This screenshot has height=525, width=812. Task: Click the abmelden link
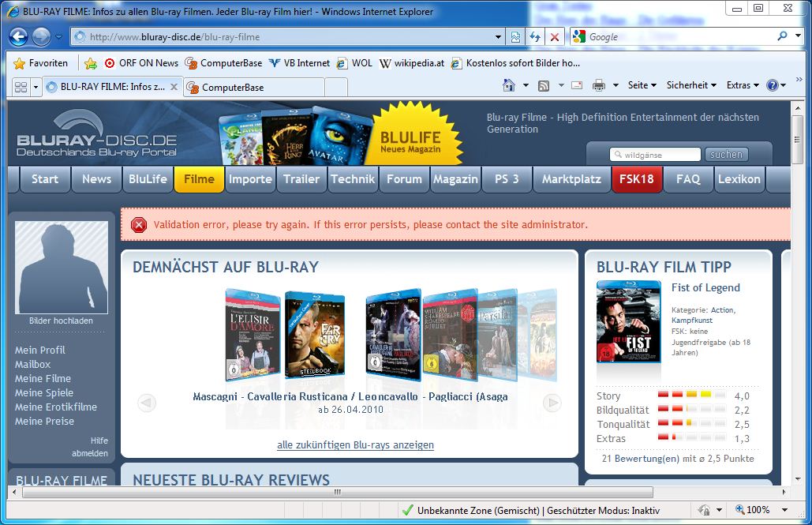[90, 453]
